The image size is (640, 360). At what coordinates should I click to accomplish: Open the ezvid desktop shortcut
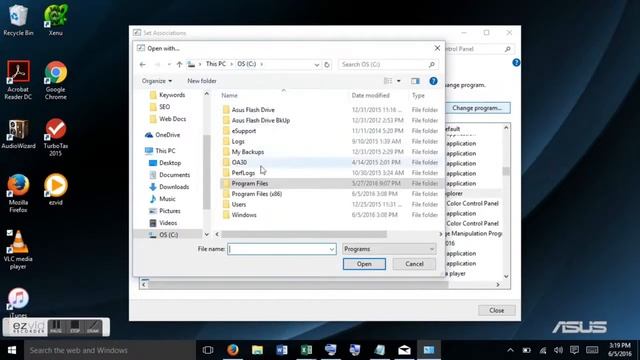pos(56,189)
